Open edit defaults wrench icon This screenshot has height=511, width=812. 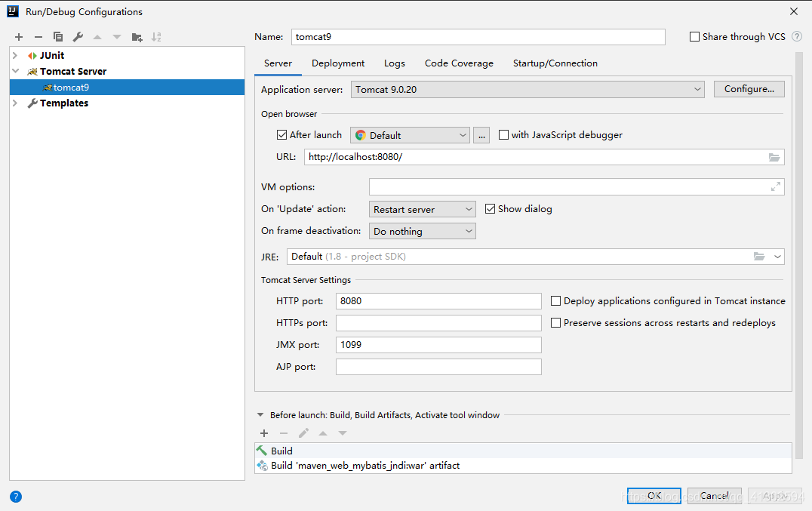[x=78, y=37]
